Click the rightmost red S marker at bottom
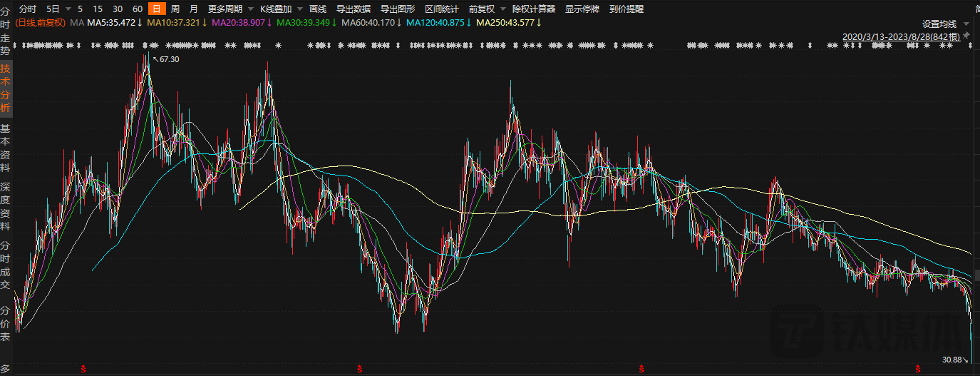 point(917,368)
